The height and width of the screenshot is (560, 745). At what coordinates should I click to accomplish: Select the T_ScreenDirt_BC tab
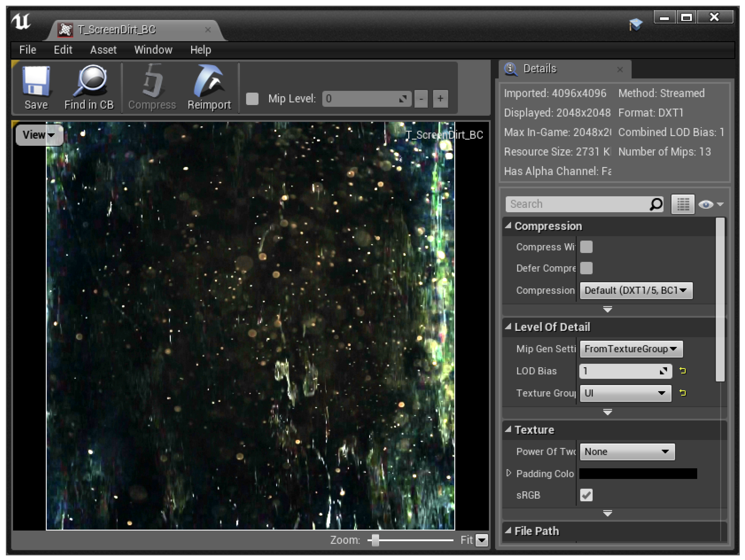pos(116,30)
